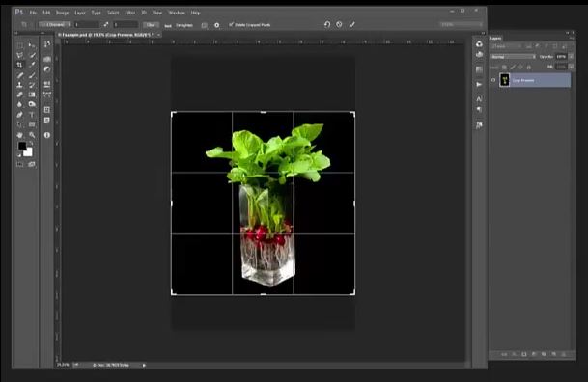Image resolution: width=588 pixels, height=382 pixels.
Task: Click the foreground black color swatch
Action: point(22,146)
